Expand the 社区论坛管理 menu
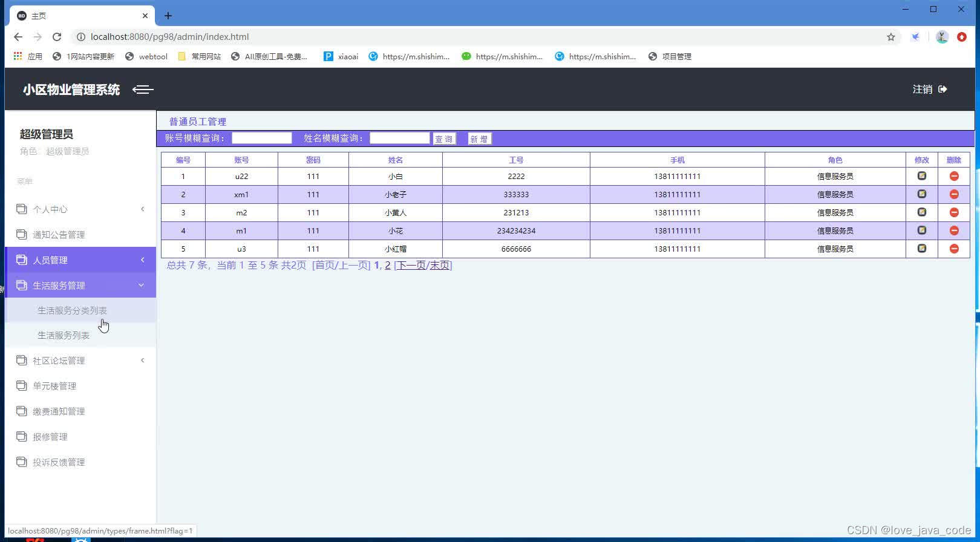This screenshot has width=980, height=542. [80, 361]
